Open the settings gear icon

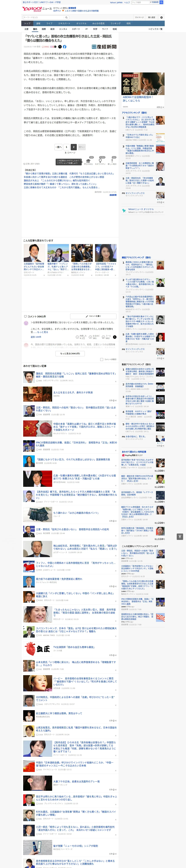(161, 18)
